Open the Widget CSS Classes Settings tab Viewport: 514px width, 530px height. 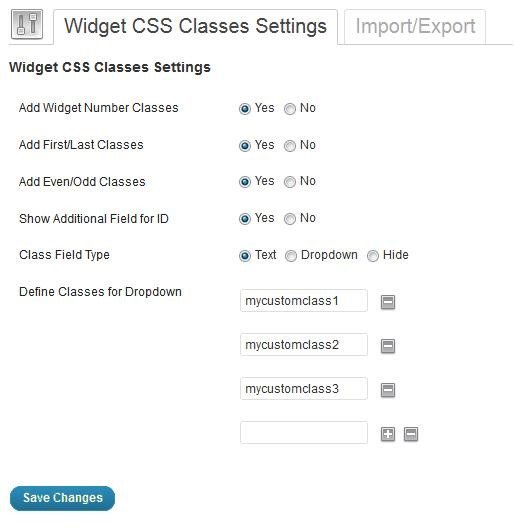coord(195,27)
